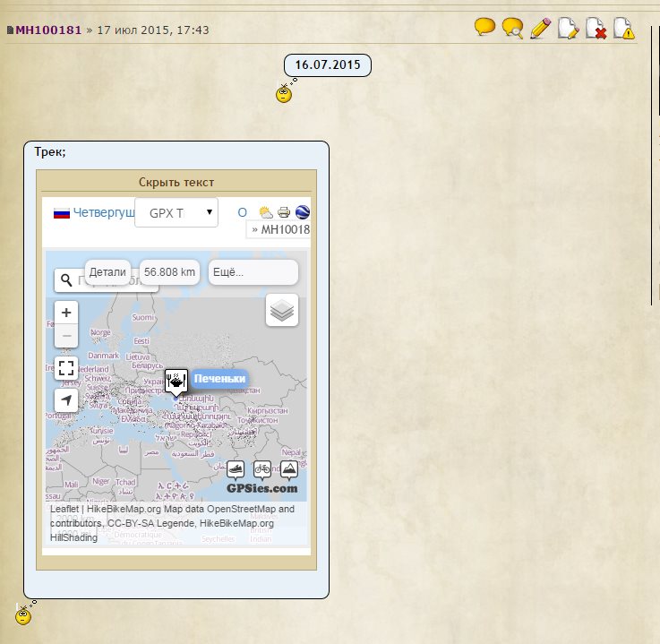The height and width of the screenshot is (644, 660).
Task: Click the bicycle icon in GPSies logo
Action: (261, 468)
